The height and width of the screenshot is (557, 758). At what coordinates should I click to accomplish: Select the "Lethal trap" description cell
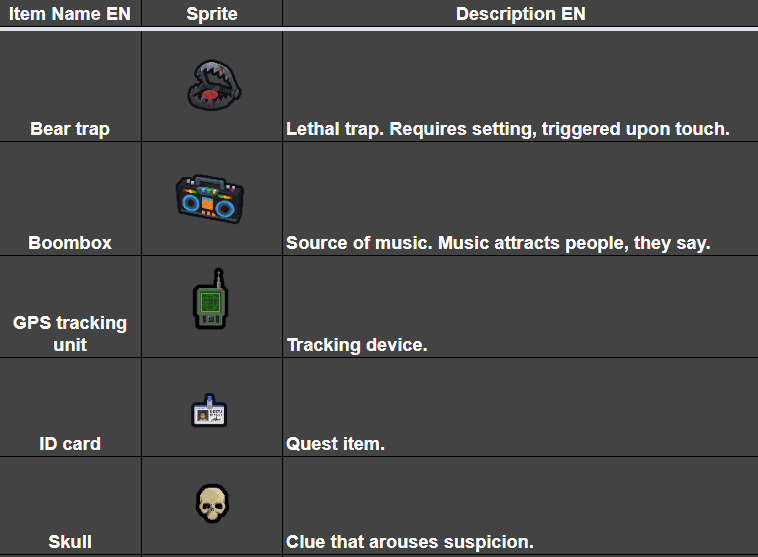(508, 129)
